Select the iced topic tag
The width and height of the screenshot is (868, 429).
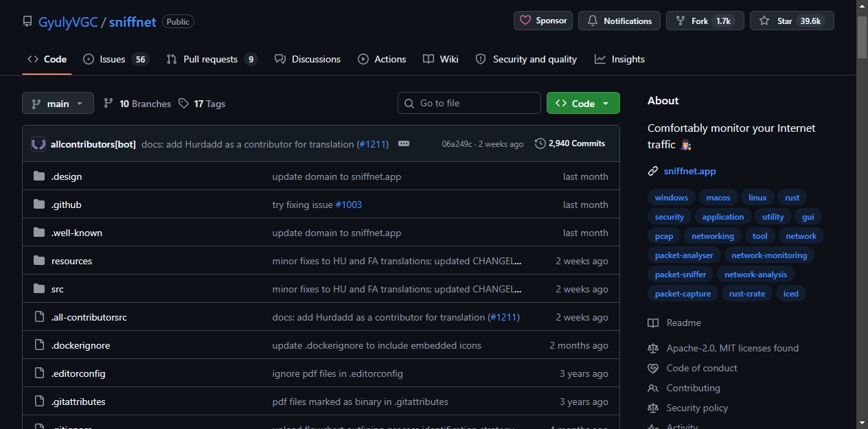[791, 293]
